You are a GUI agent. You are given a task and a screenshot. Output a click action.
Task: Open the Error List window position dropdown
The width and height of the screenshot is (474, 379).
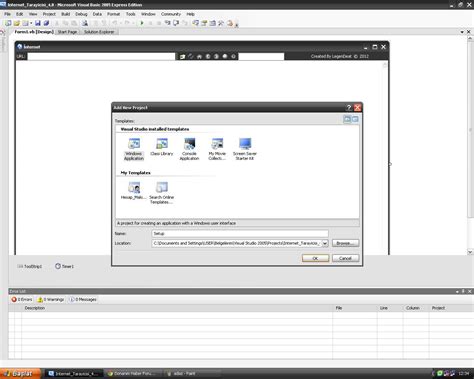pos(457,291)
